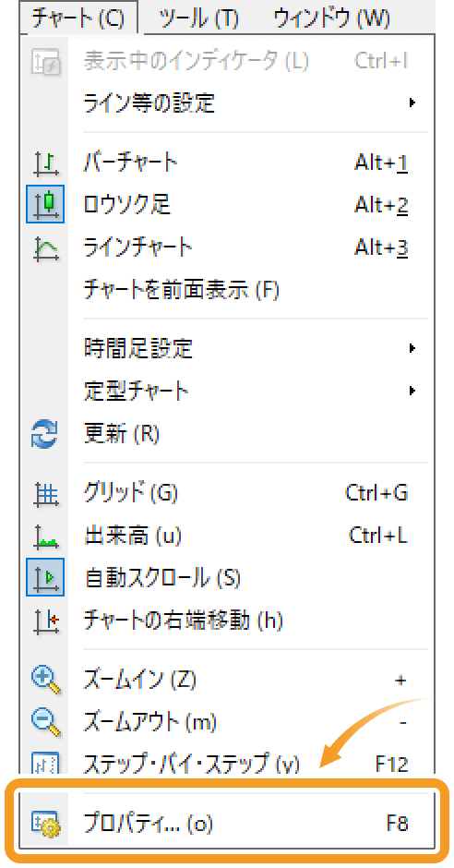Image resolution: width=454 pixels, height=868 pixels.
Task: Click the refresh (更新) arrows icon
Action: tap(45, 433)
